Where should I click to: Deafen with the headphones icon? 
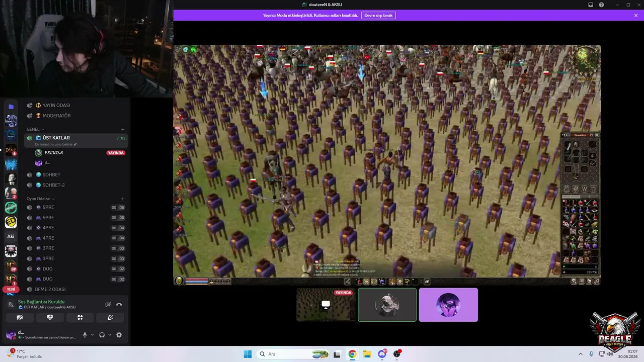[102, 335]
